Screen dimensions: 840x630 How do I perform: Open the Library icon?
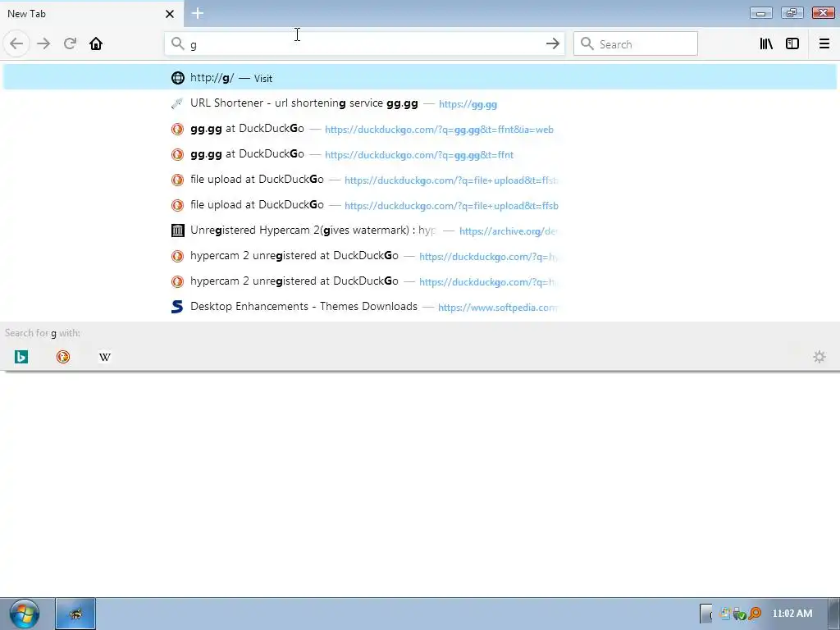766,43
